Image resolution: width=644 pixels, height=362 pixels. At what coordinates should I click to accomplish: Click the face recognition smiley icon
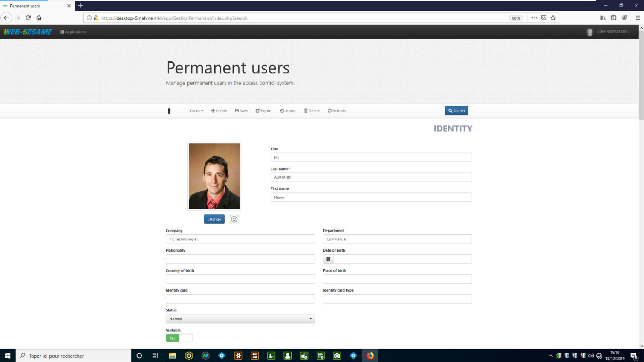(x=234, y=219)
